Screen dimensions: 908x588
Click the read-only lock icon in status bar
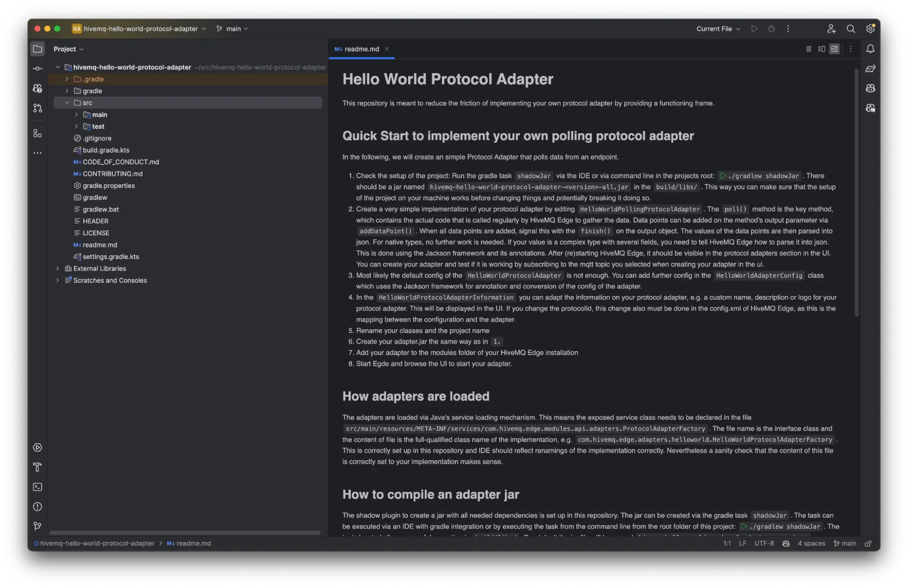(x=868, y=544)
